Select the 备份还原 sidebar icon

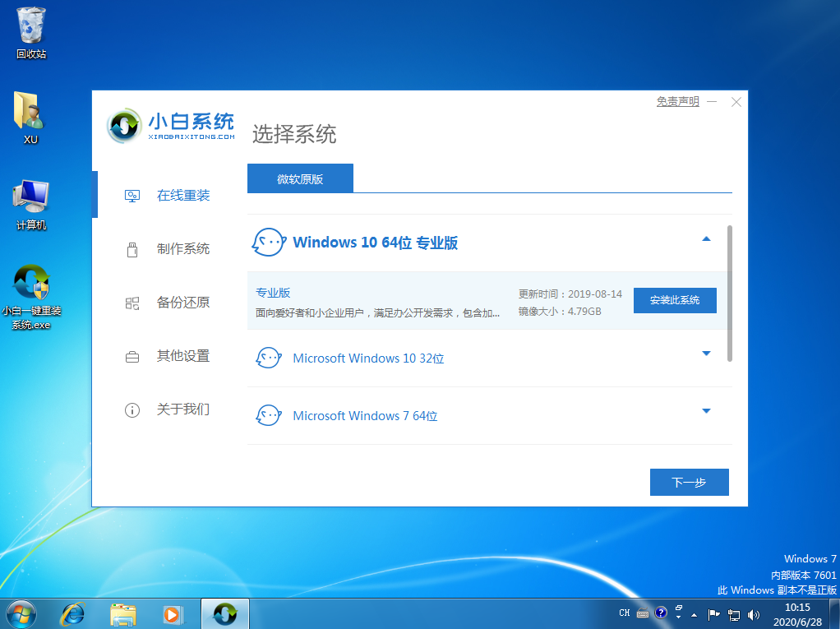coord(132,303)
